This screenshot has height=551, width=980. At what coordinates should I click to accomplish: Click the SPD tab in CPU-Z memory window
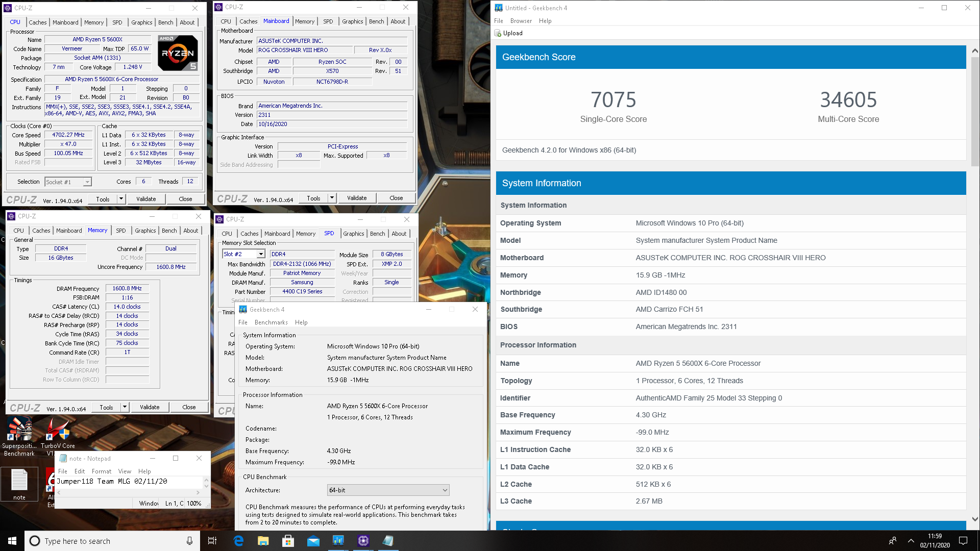click(120, 230)
